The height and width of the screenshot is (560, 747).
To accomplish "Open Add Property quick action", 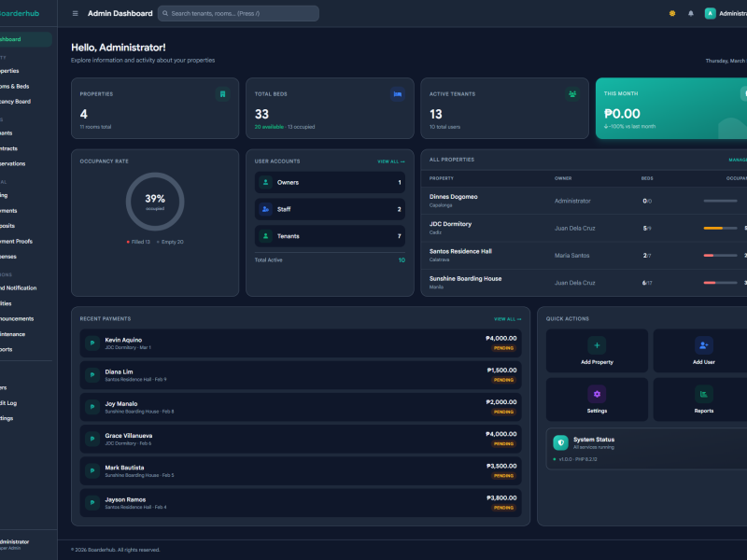I will (597, 351).
